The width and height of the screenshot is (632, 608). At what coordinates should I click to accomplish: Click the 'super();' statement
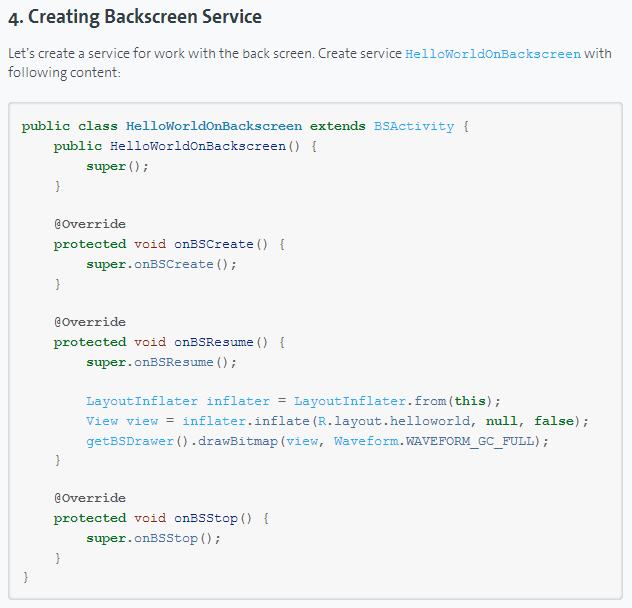point(117,166)
